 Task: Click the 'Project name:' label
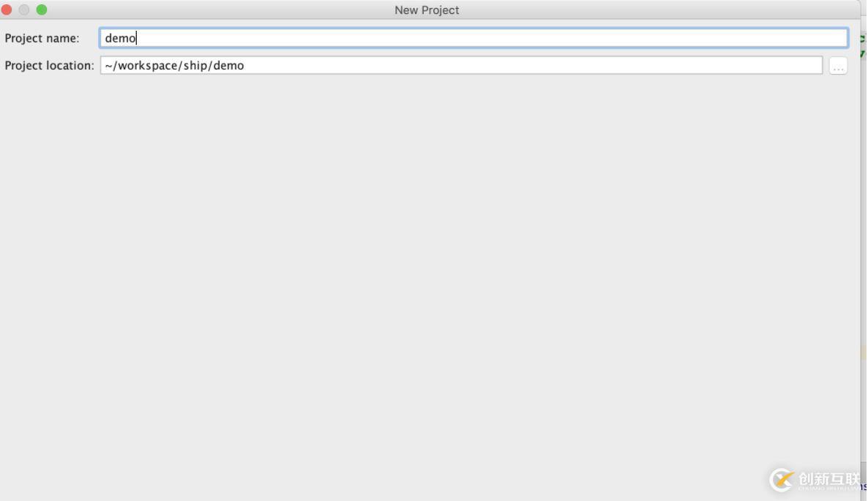point(40,37)
